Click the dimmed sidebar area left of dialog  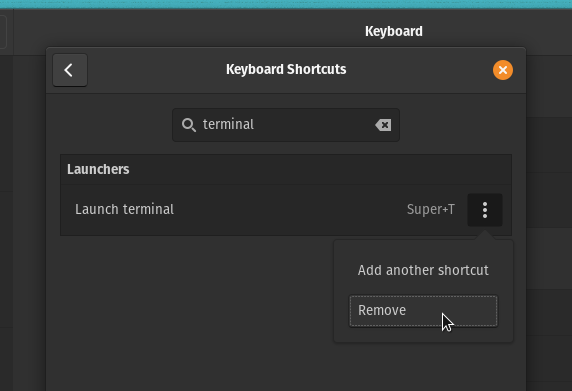coord(23,219)
